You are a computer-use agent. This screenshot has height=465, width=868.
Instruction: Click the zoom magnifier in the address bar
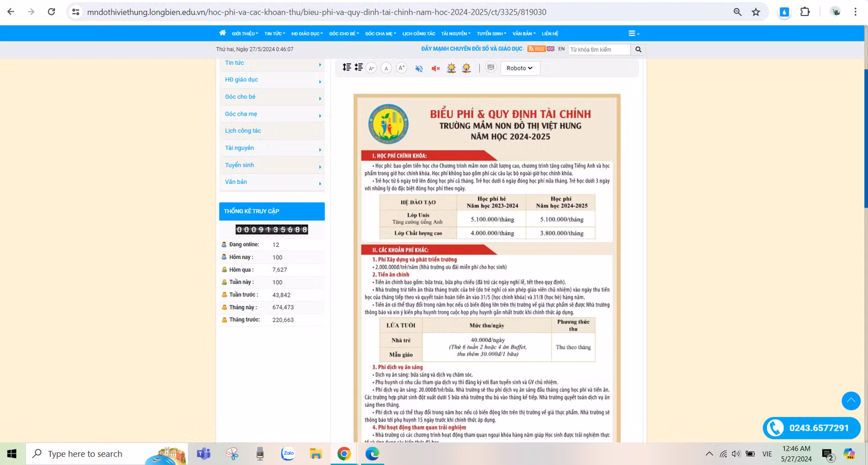click(x=737, y=12)
